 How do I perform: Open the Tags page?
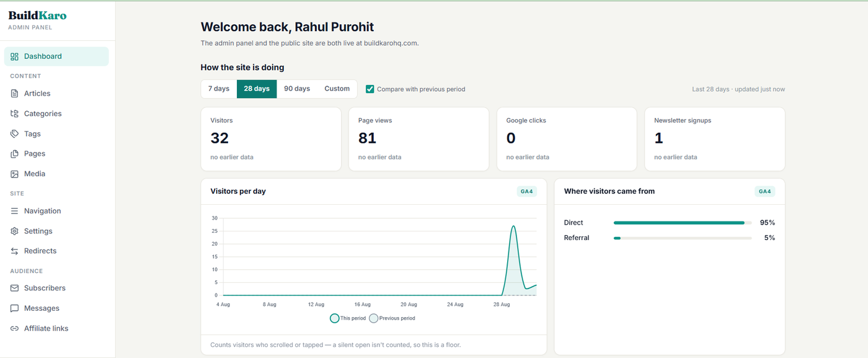56,134
